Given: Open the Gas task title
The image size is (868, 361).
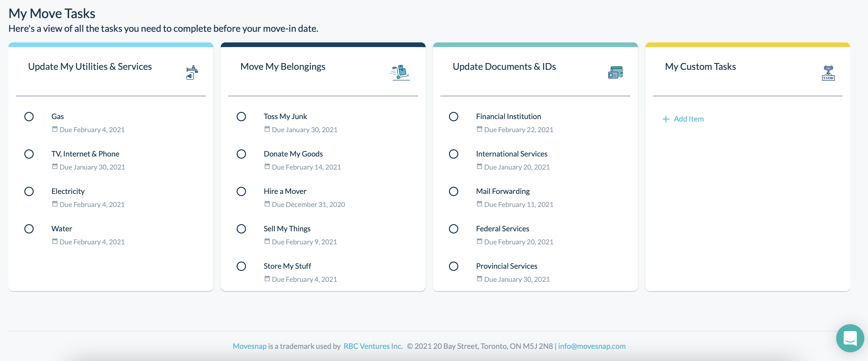Looking at the screenshot, I should pyautogui.click(x=58, y=116).
